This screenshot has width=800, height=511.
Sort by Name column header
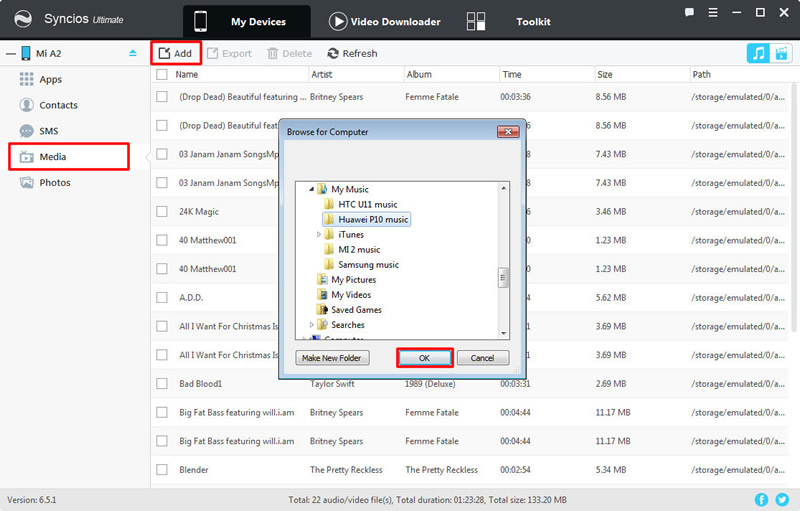(x=186, y=74)
